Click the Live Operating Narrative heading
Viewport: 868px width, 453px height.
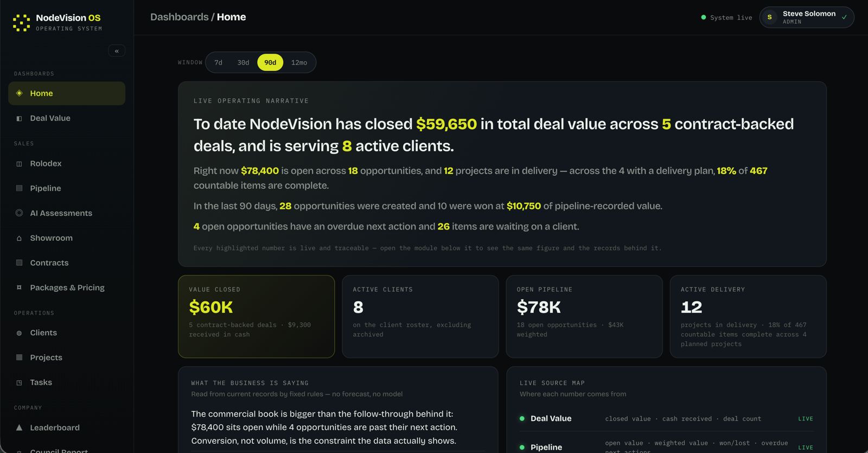(251, 101)
